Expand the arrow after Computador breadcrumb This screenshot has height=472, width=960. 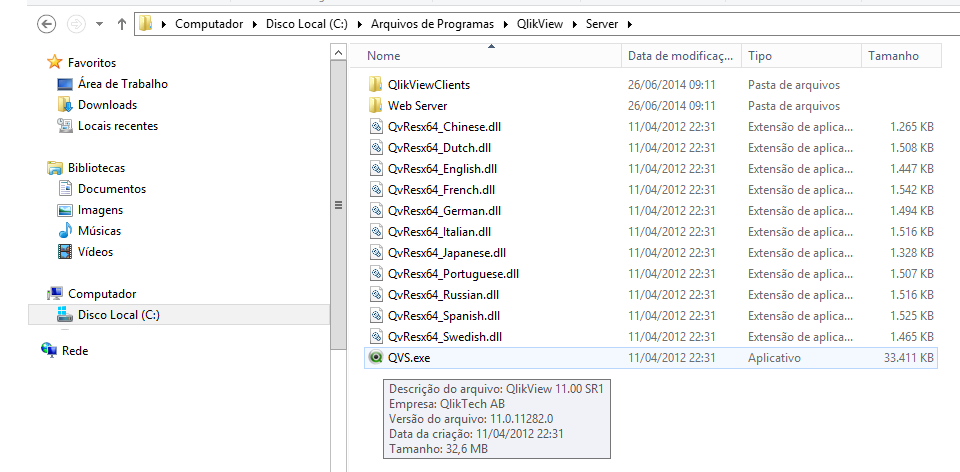[x=254, y=24]
